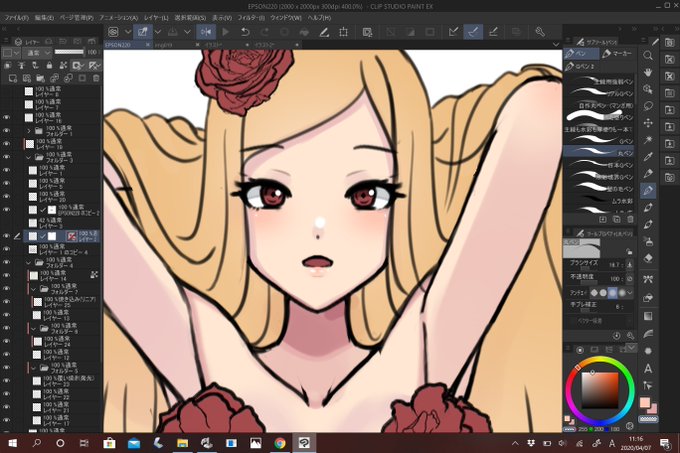Switch to the マーカー sub tool group
This screenshot has height=453, width=680.
(x=618, y=53)
